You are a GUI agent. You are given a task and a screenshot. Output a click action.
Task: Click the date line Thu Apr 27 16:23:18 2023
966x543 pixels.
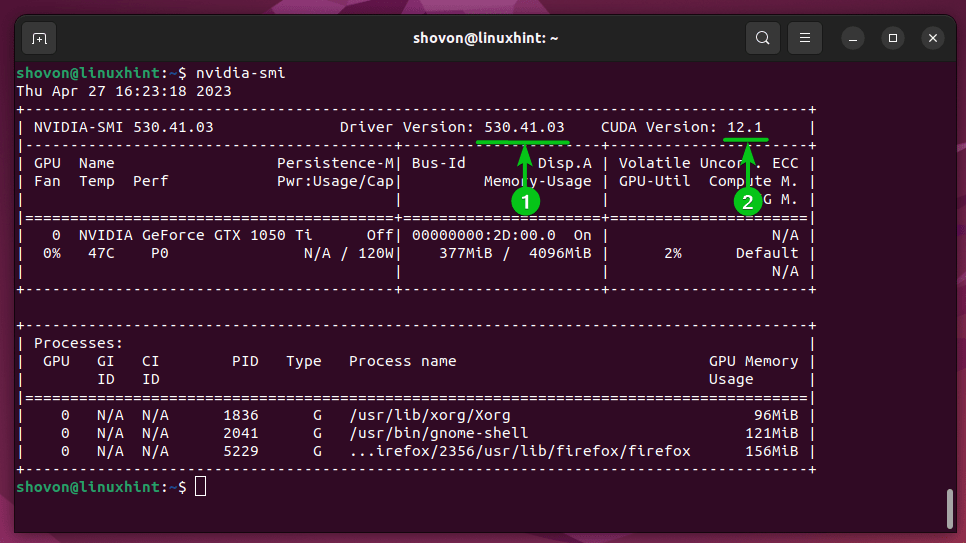pos(124,91)
